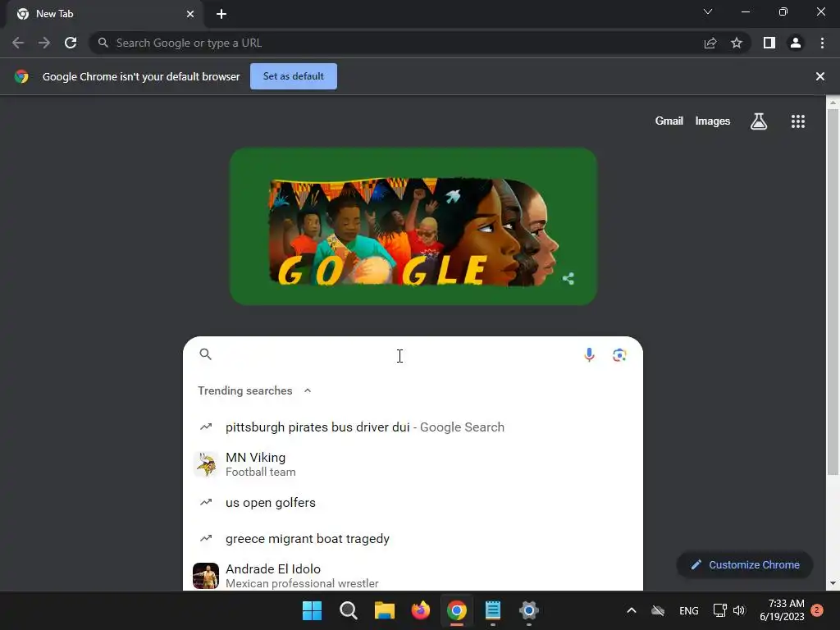Open File Explorer from taskbar
Viewport: 840px width, 630px height.
384,610
